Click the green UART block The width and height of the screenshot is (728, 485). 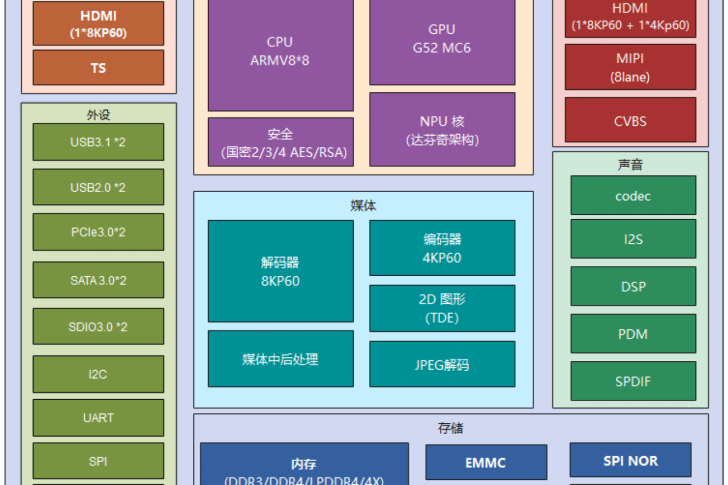pos(98,418)
